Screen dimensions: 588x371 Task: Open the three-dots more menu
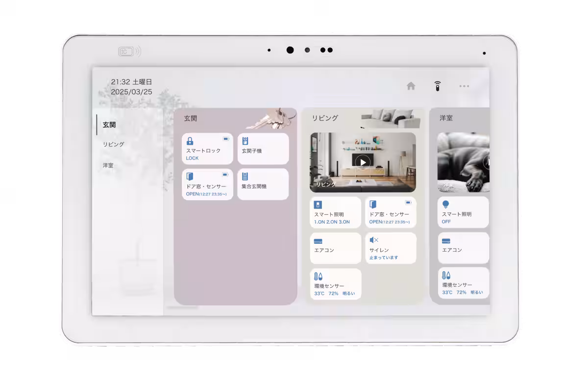pos(464,86)
